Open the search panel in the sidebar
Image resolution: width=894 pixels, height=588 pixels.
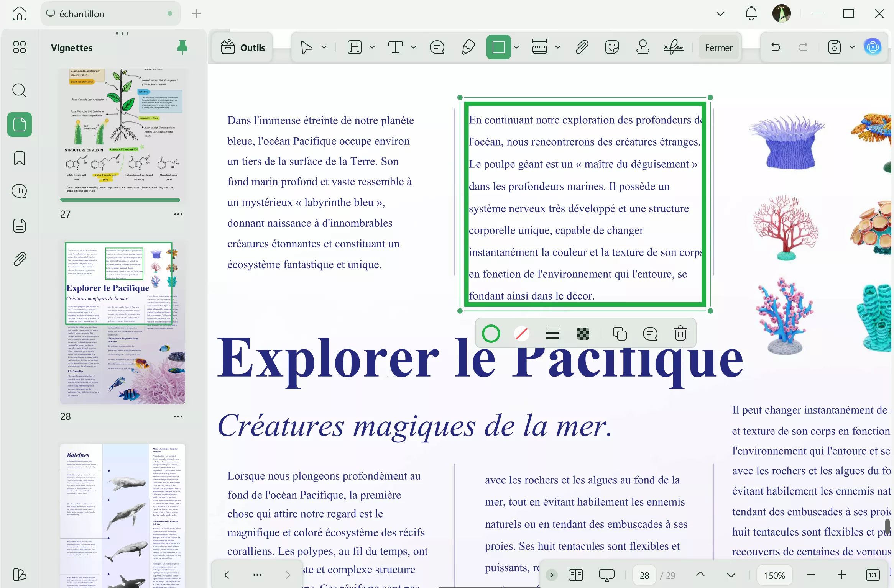click(x=19, y=90)
